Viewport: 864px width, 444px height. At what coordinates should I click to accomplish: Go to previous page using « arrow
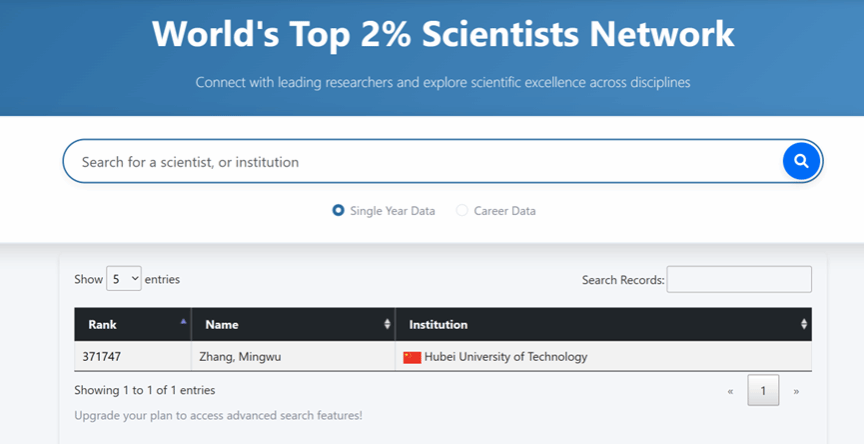coord(730,391)
